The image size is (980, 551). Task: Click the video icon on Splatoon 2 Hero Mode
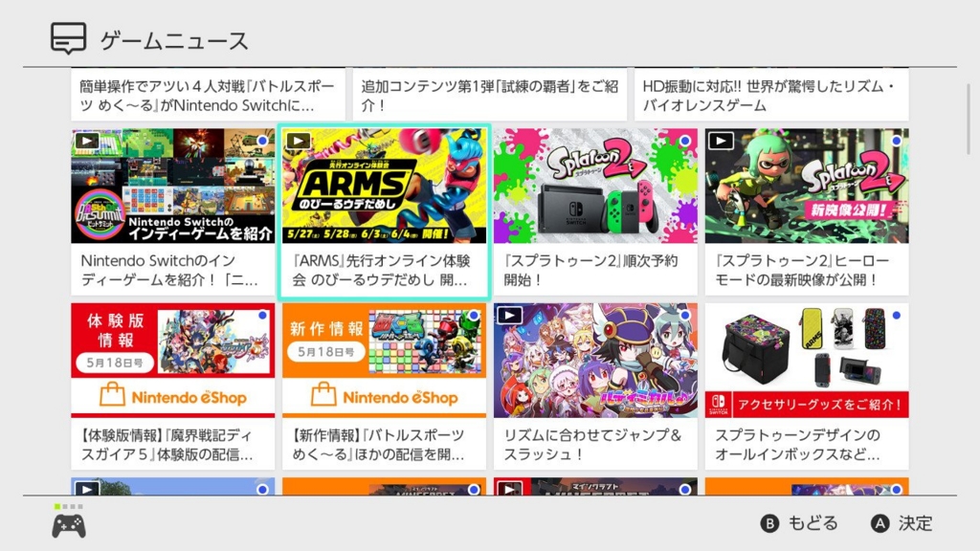click(x=721, y=142)
